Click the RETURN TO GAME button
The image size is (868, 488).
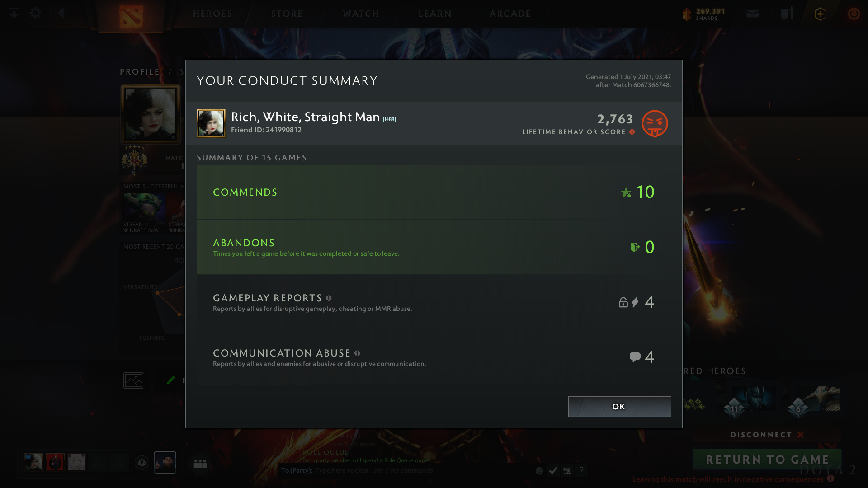pos(767,460)
